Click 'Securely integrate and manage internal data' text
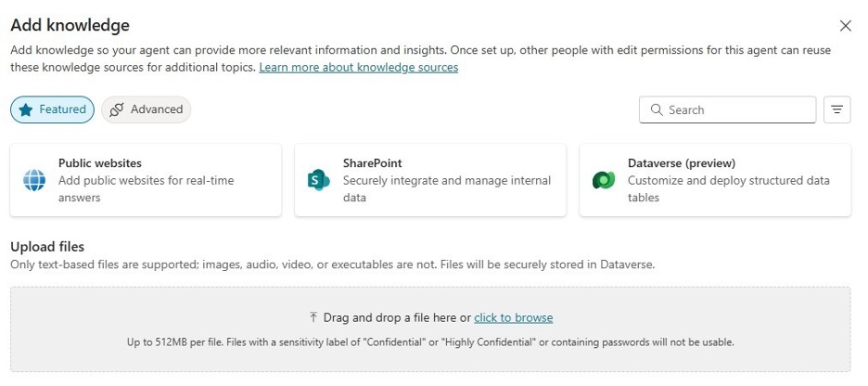The height and width of the screenshot is (386, 868). click(447, 189)
